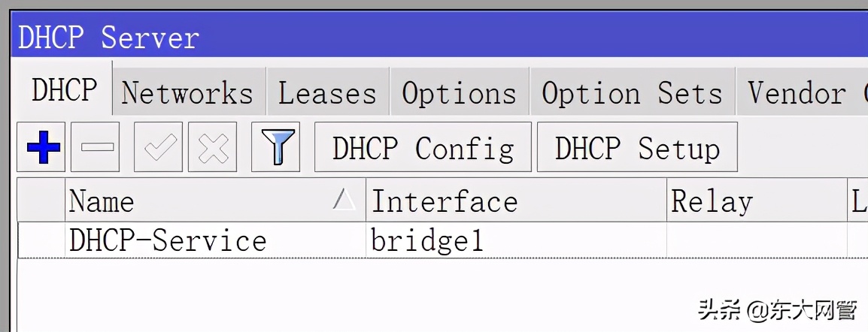The width and height of the screenshot is (868, 332).
Task: Open the Option Sets tab
Action: (x=632, y=94)
